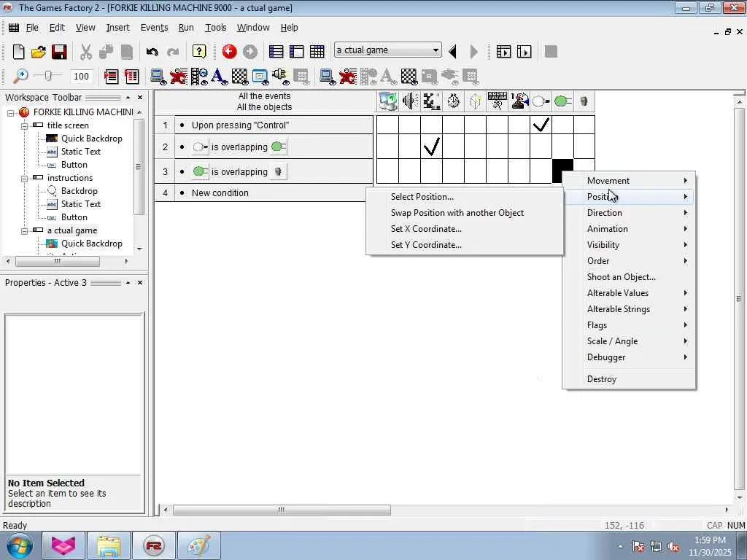Click the workspace tree horizontal scrollbar

57,262
